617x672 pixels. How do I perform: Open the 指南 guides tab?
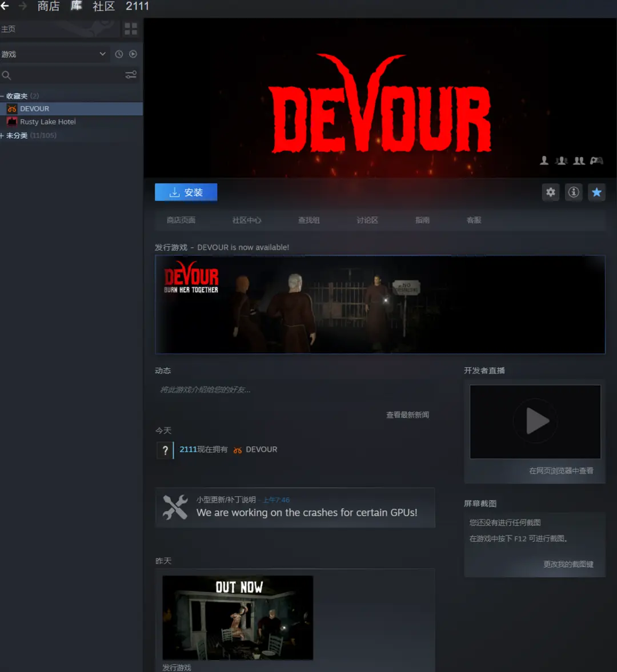[422, 220]
